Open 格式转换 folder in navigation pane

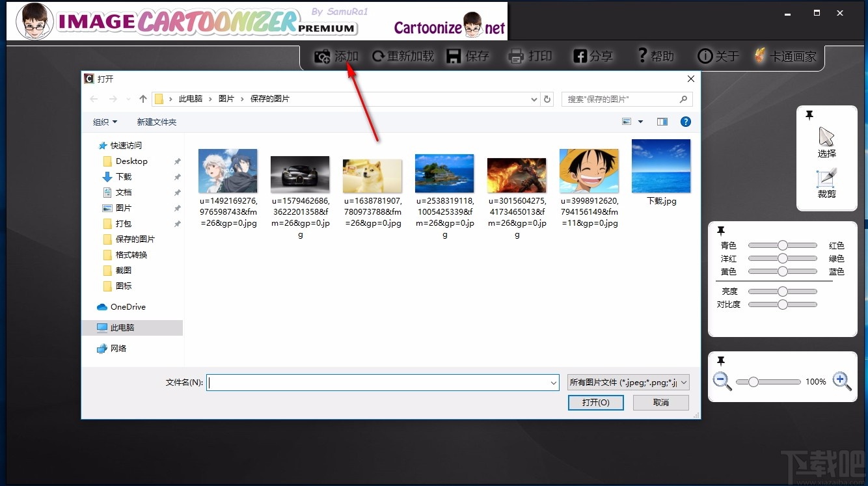point(132,255)
